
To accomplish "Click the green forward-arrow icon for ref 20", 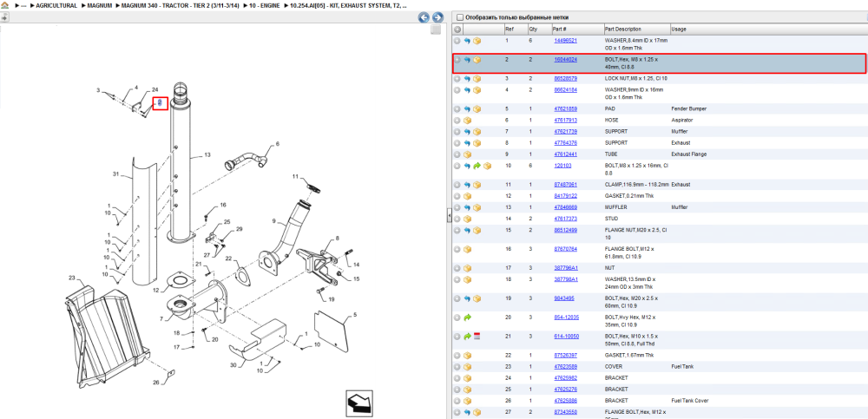I will pos(467,318).
